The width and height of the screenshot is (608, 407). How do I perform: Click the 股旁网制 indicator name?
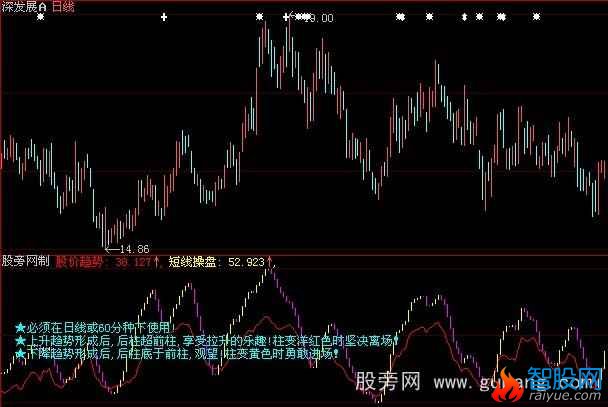tap(26, 262)
